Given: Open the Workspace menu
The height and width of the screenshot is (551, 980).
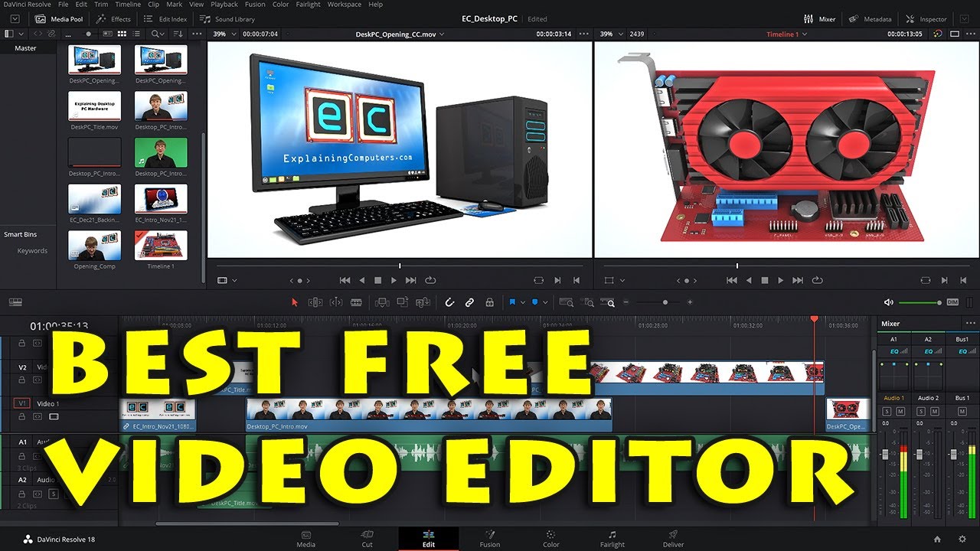Looking at the screenshot, I should (x=345, y=5).
